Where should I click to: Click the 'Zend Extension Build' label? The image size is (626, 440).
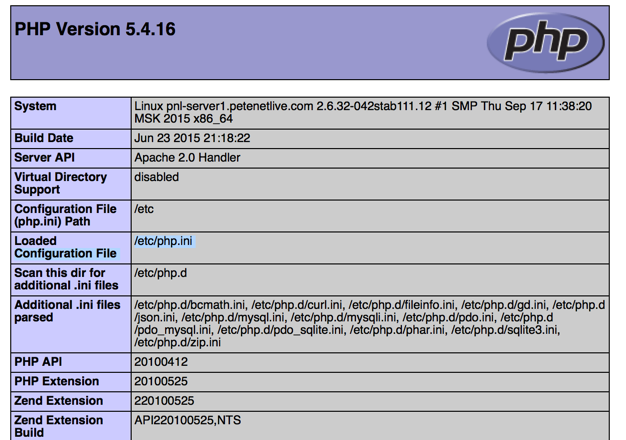(x=58, y=426)
